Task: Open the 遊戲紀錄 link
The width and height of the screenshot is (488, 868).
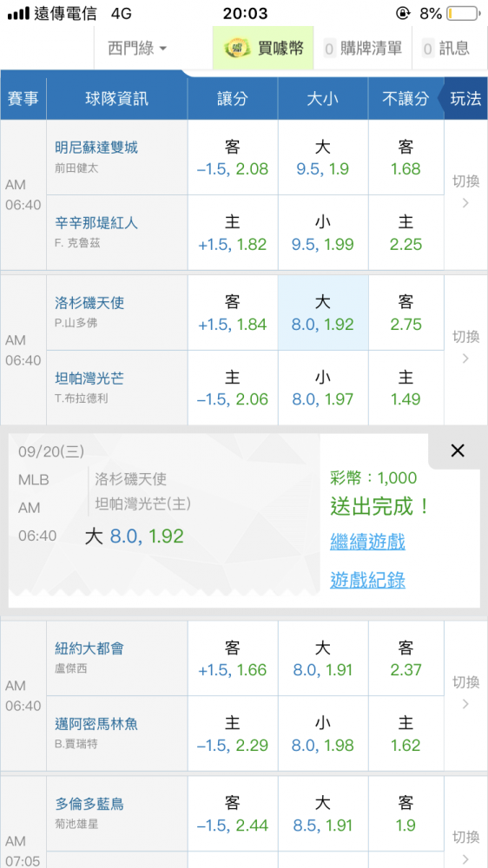Action: tap(368, 580)
